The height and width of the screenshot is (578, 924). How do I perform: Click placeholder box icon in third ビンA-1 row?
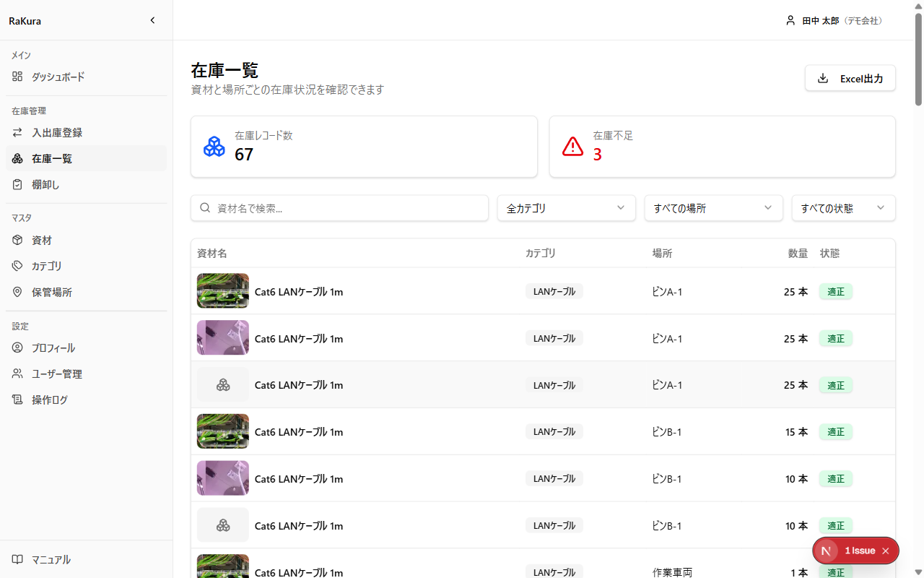point(223,385)
